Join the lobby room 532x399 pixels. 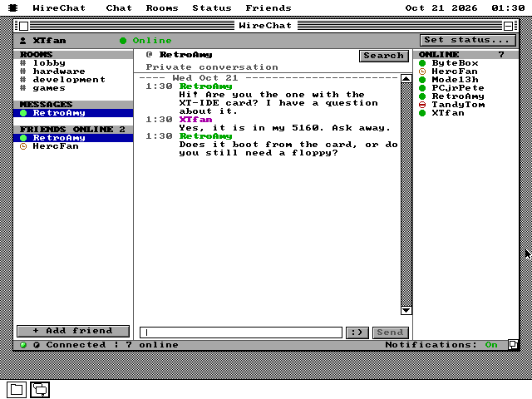(73, 63)
